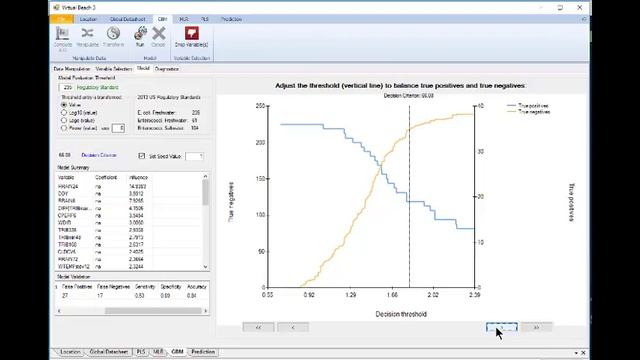
Task: Switch to the MLR ribbon tab
Action: click(x=184, y=19)
